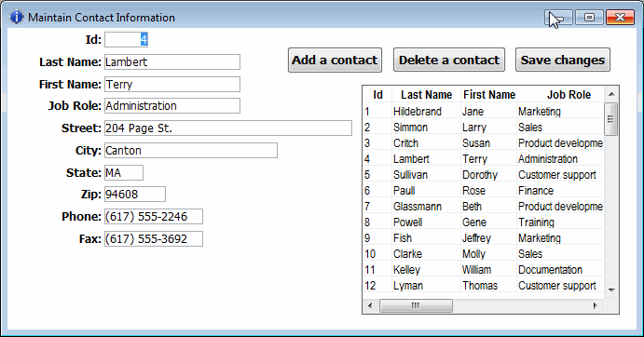644x337 pixels.
Task: Click the vertical scrollbar thumb of table
Action: tap(611, 119)
